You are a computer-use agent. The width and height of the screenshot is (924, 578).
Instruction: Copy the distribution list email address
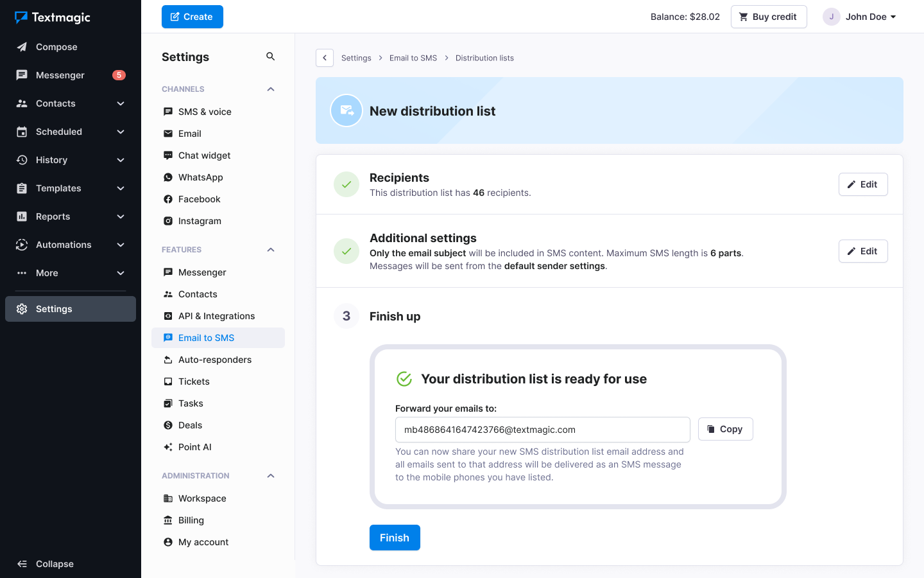tap(725, 428)
